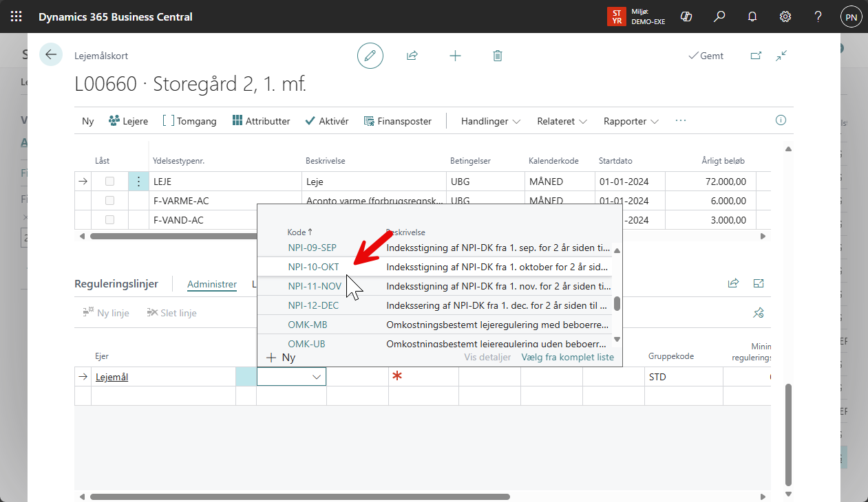Screen dimensions: 868x502
Task: Tick the Låst checkbox for LEJE row
Action: tap(109, 182)
